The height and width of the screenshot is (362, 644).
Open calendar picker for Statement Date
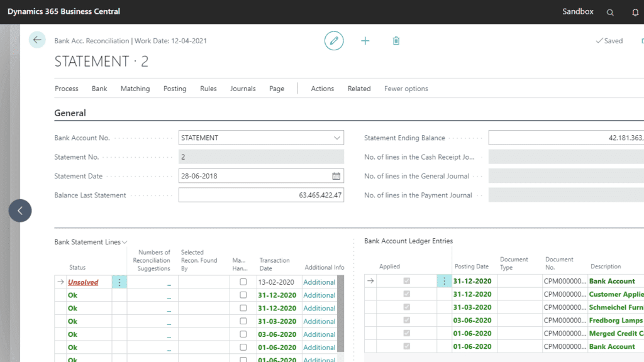click(336, 176)
